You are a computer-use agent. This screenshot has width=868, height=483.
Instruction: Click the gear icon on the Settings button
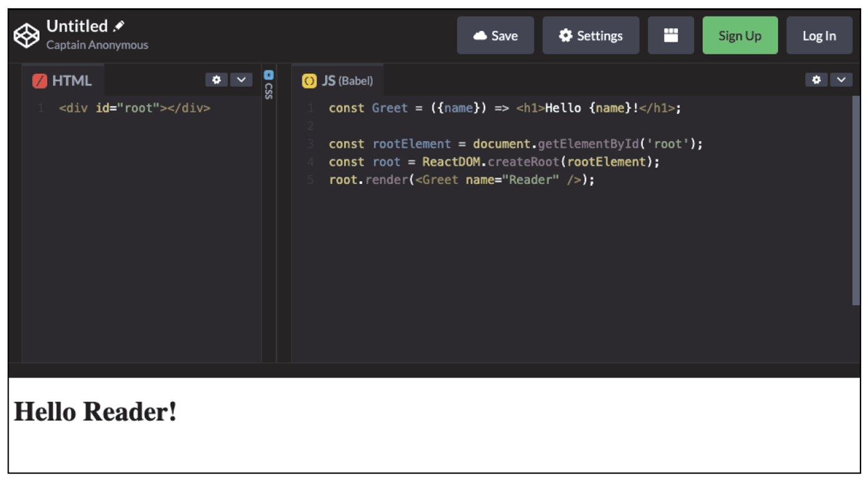pos(565,36)
